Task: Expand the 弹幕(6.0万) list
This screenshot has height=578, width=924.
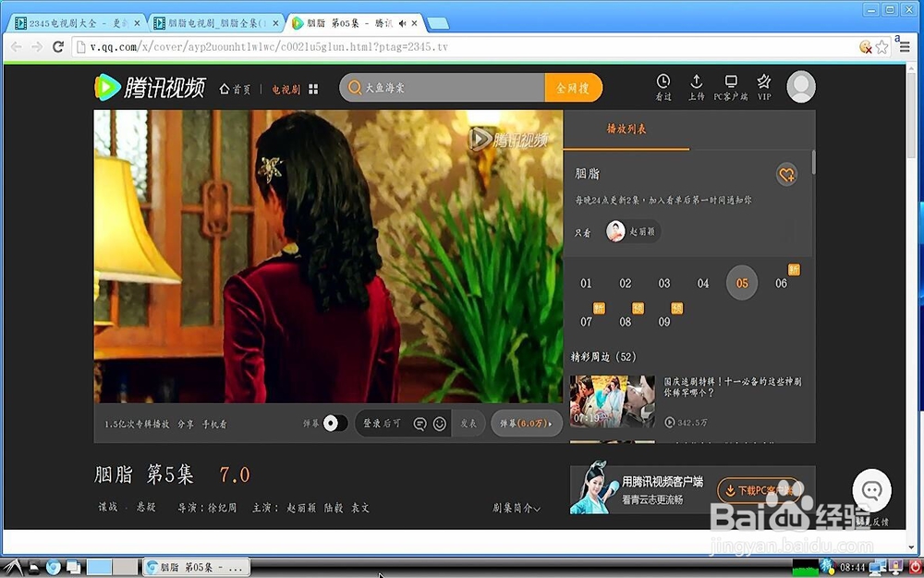Action: tap(527, 424)
